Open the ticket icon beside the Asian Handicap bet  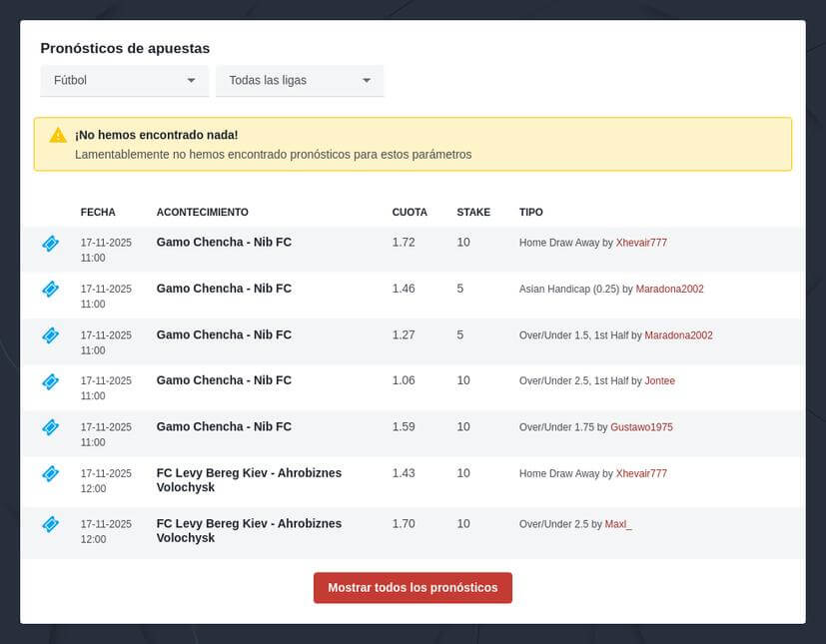(50, 290)
